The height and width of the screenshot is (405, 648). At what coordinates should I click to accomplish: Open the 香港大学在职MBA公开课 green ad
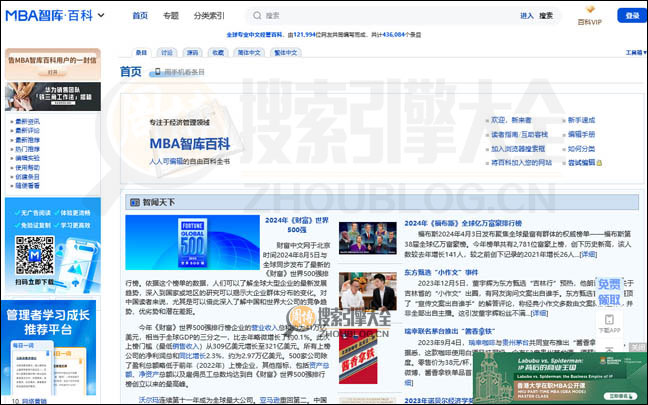tap(560, 377)
